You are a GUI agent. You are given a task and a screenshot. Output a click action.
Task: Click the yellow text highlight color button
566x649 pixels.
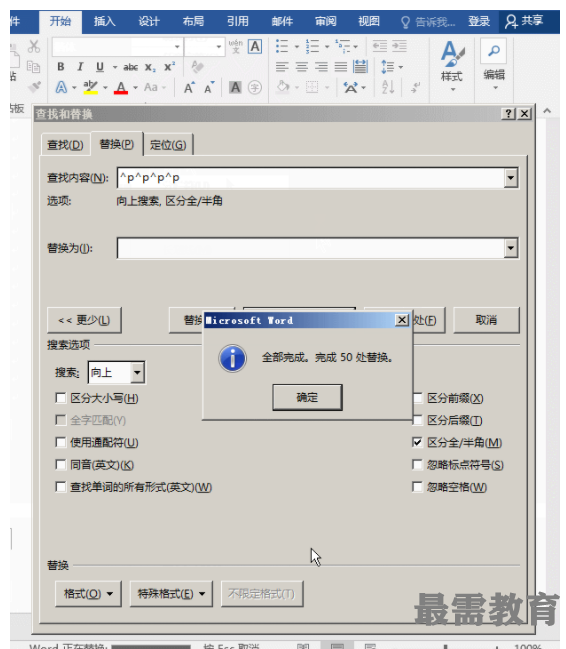(x=91, y=87)
